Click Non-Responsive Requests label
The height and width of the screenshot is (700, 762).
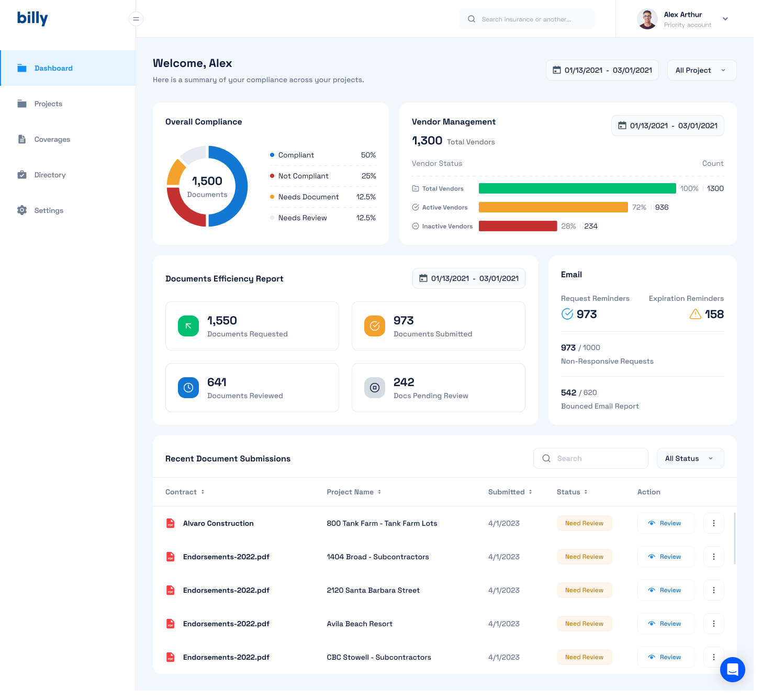point(607,361)
